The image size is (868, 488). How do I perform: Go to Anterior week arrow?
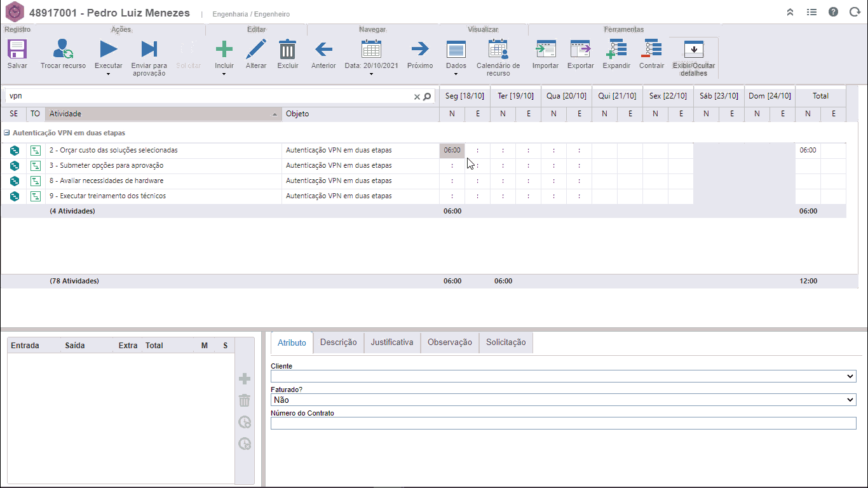coord(323,50)
